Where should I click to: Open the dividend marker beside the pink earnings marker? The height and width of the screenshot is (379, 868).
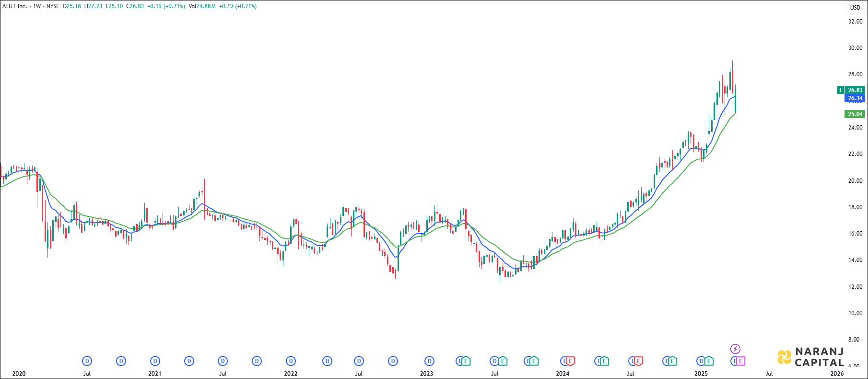pyautogui.click(x=734, y=361)
